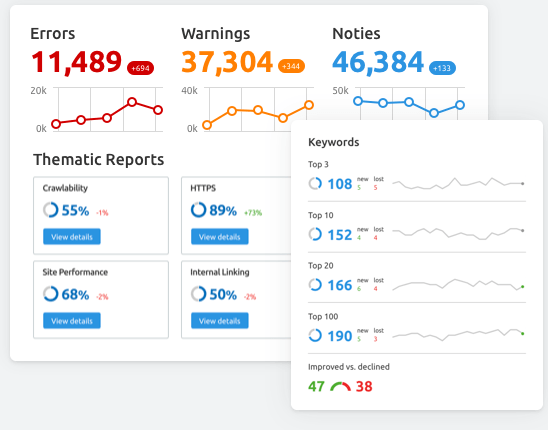Select the last point on Notices chart
Image resolution: width=548 pixels, height=430 pixels.
pyautogui.click(x=460, y=105)
